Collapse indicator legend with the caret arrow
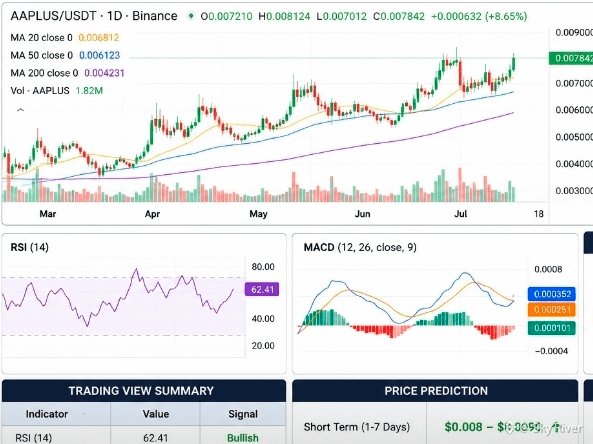 tap(20, 110)
